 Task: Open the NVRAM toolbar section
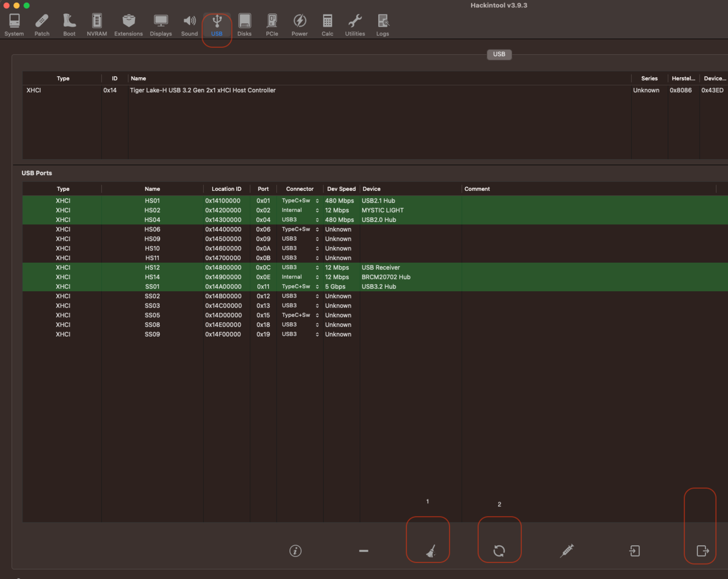[97, 25]
